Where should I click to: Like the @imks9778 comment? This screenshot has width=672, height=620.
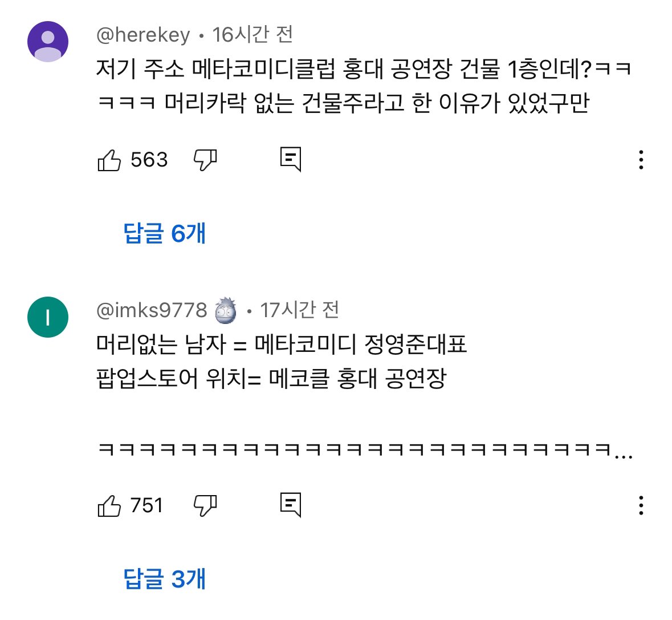109,505
